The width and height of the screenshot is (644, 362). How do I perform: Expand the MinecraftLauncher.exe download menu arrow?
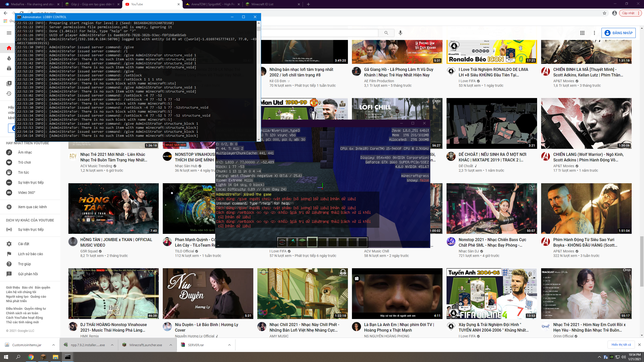click(x=171, y=345)
